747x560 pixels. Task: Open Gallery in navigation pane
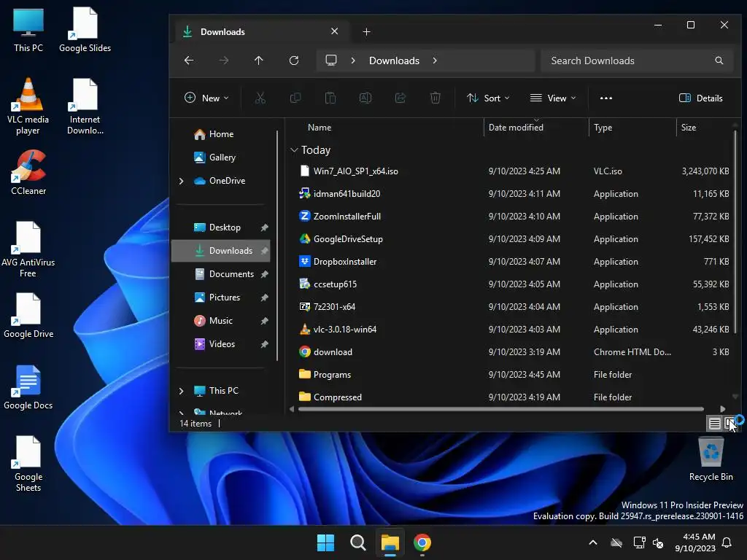point(220,157)
